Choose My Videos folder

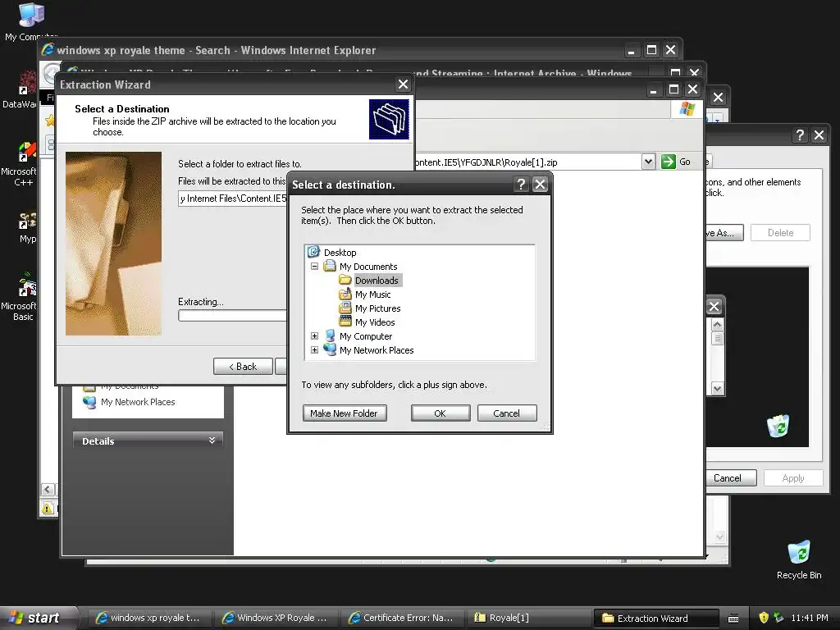(375, 322)
